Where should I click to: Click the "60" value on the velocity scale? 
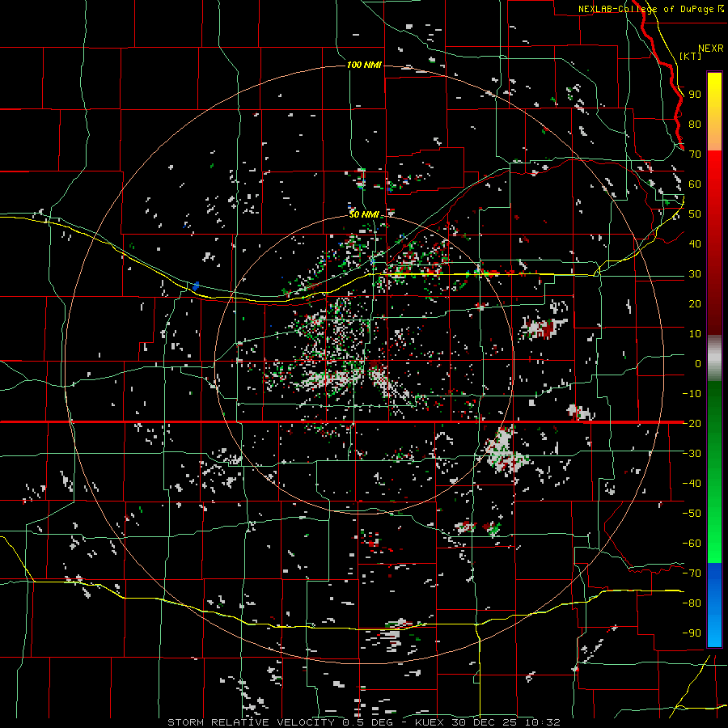point(695,184)
